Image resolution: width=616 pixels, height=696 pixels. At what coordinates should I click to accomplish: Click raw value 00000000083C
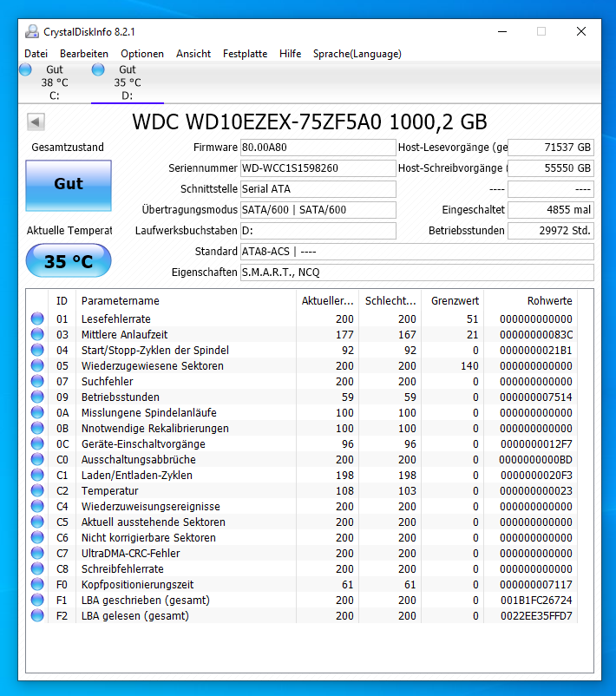coord(536,334)
